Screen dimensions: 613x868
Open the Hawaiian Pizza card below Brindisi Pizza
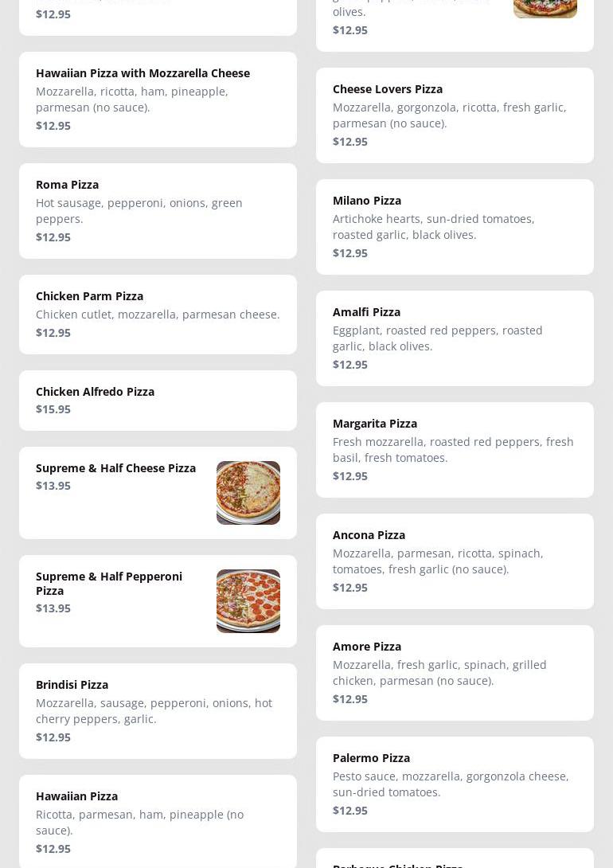pyautogui.click(x=158, y=821)
